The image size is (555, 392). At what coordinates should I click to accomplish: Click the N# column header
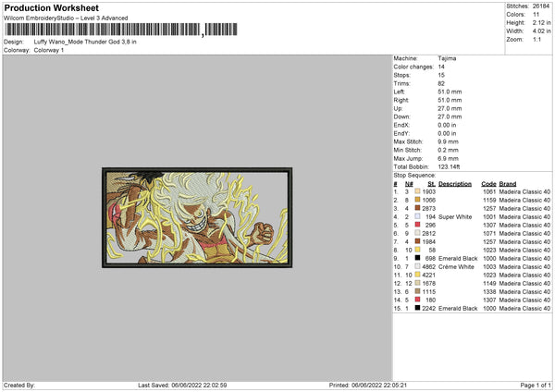pyautogui.click(x=409, y=184)
